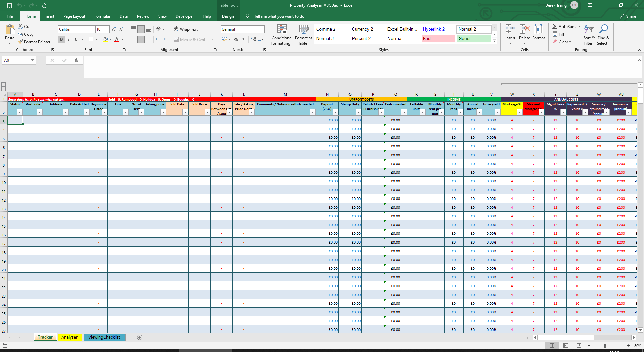Switch to the Analyser sheet tab
The height and width of the screenshot is (352, 644).
[69, 337]
